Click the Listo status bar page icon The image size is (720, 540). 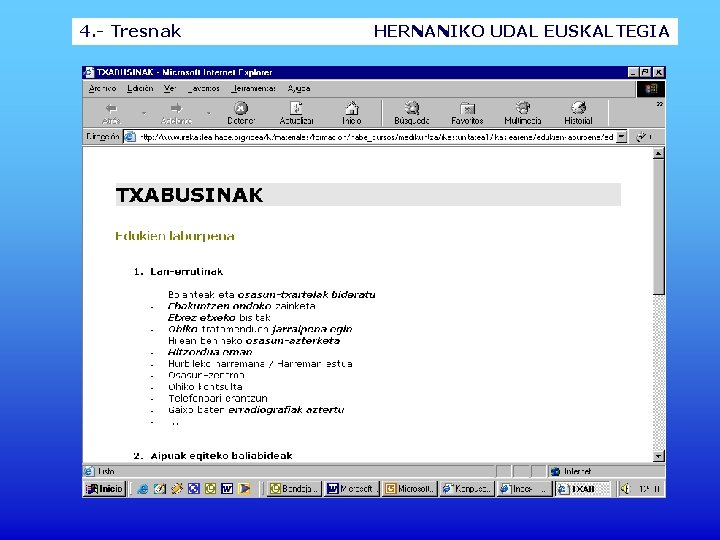click(89, 471)
